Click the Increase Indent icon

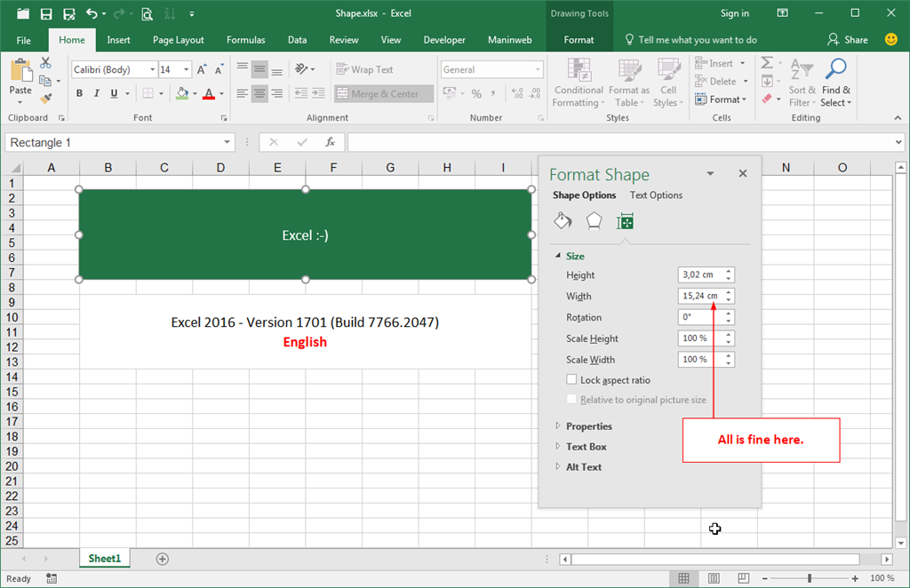tap(319, 93)
